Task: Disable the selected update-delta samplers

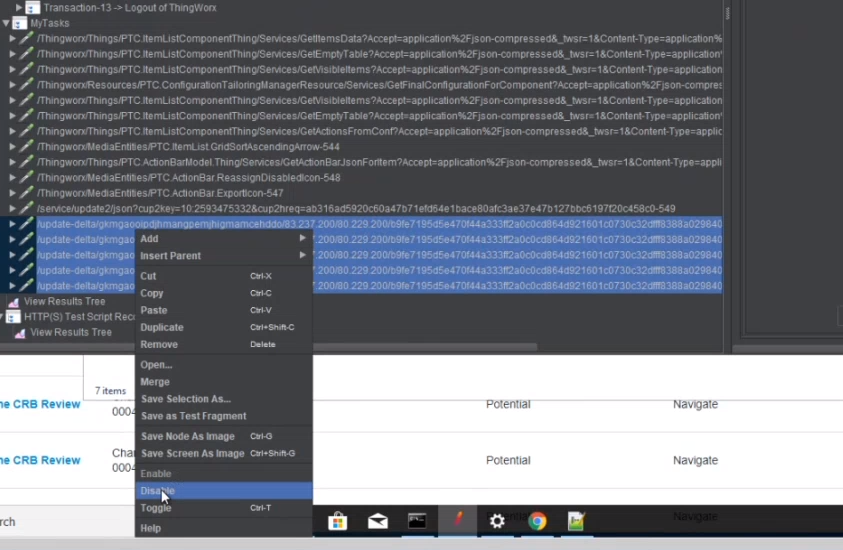Action: (x=223, y=491)
